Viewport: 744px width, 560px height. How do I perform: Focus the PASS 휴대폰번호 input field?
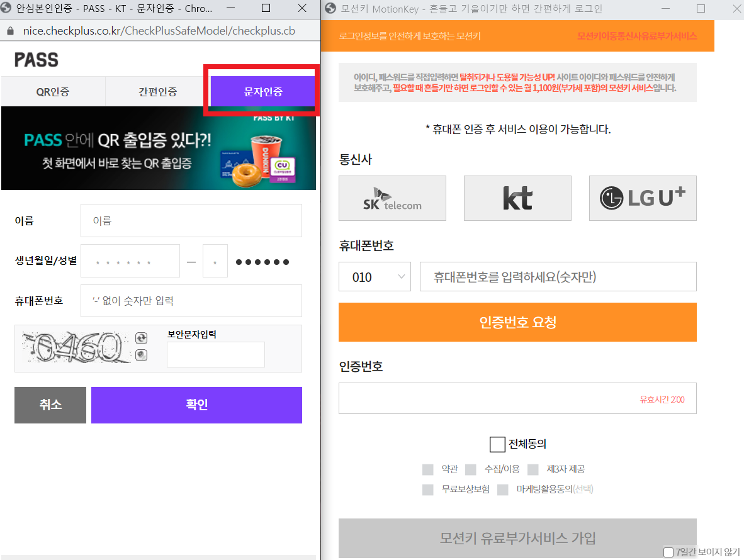coord(191,301)
